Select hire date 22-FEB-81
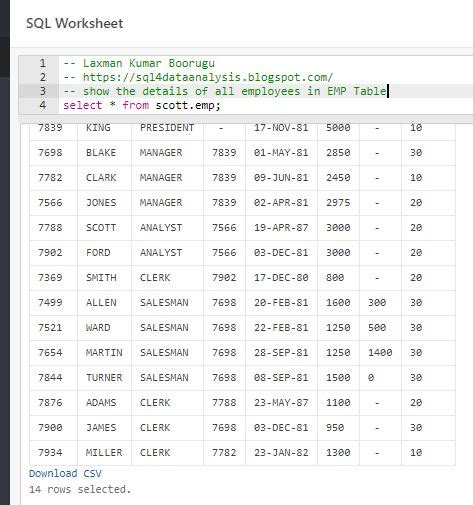This screenshot has width=473, height=505. click(x=281, y=328)
